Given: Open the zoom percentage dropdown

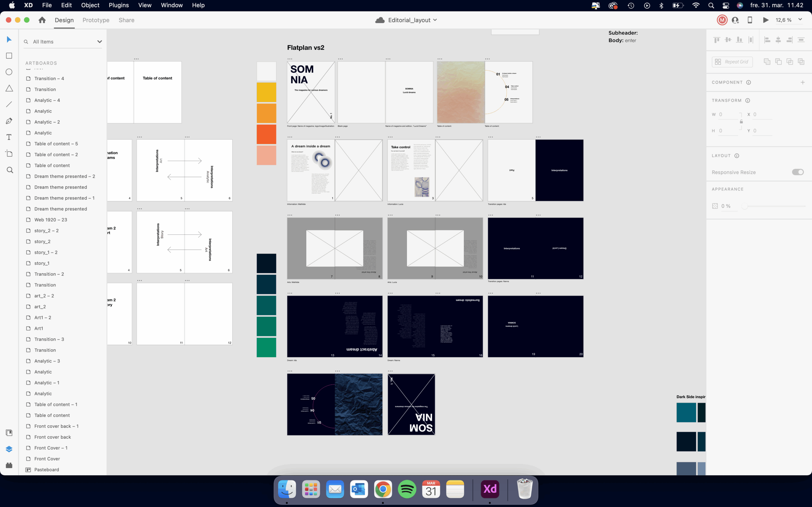Looking at the screenshot, I should point(800,20).
